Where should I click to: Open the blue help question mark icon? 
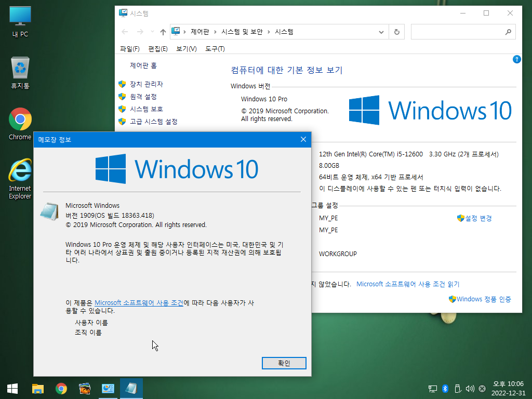coord(517,59)
